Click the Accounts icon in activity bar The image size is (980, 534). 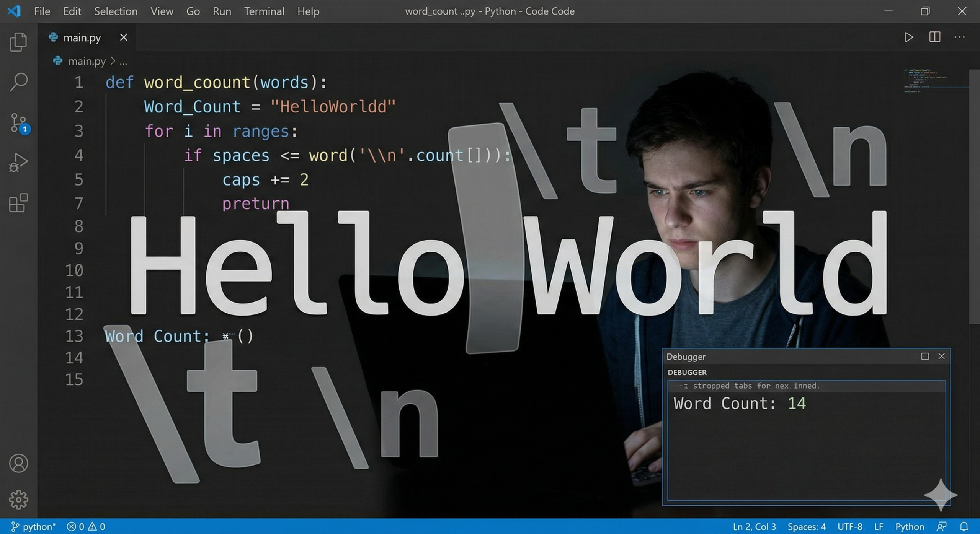point(18,463)
